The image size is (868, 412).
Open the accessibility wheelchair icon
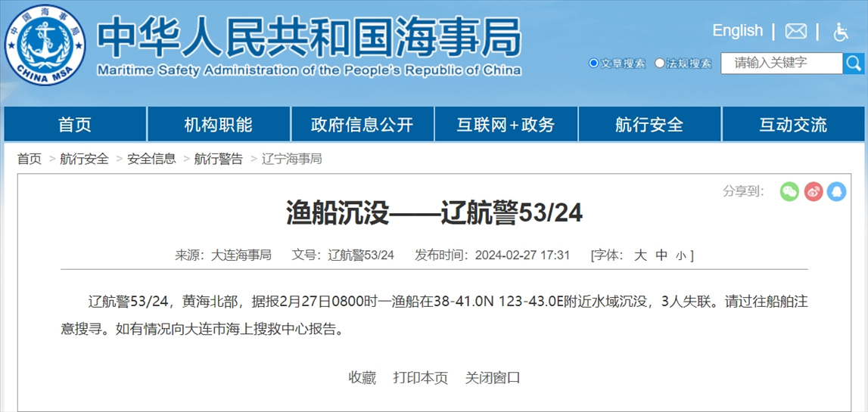tap(841, 31)
